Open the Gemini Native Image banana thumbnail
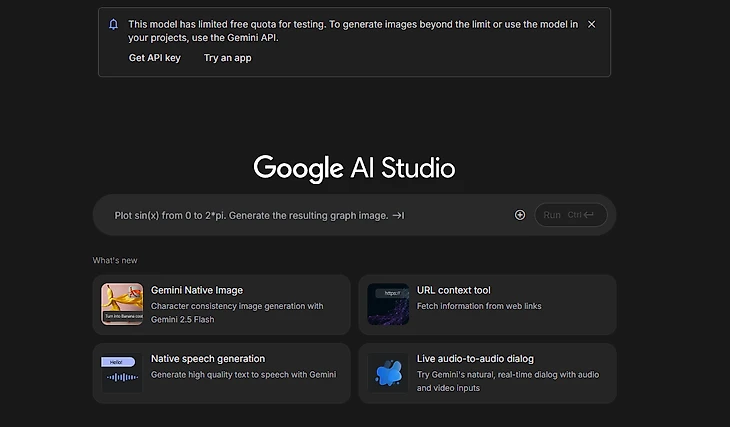The height and width of the screenshot is (427, 730). 122,304
